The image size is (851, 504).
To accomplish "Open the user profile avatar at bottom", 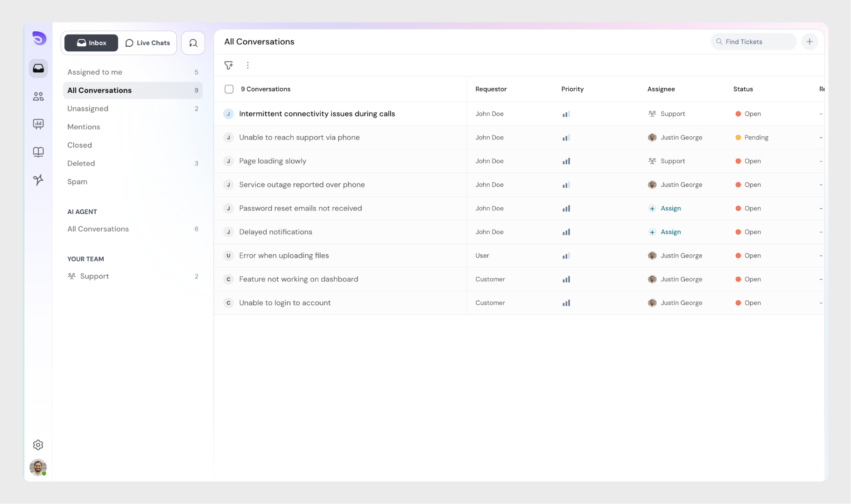I will click(x=38, y=467).
